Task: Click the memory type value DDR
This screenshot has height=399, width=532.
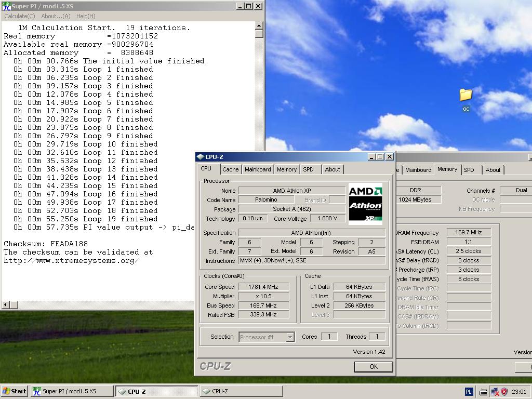Action: pyautogui.click(x=418, y=190)
